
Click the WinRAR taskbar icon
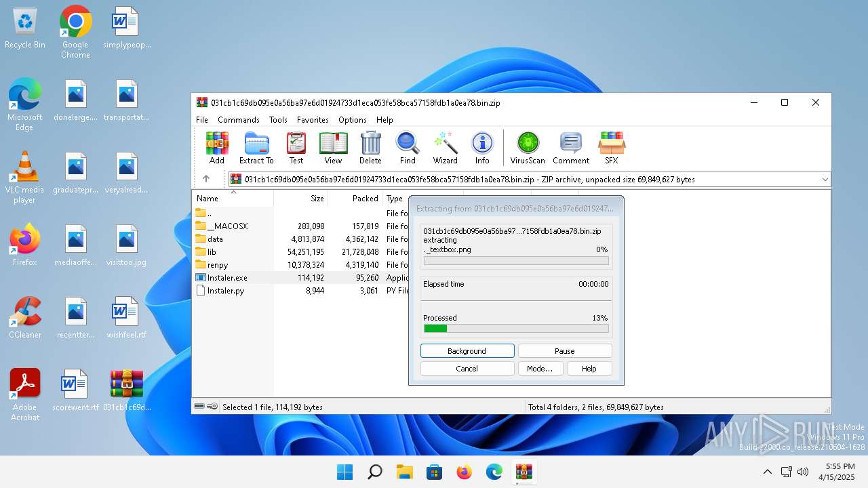(524, 472)
